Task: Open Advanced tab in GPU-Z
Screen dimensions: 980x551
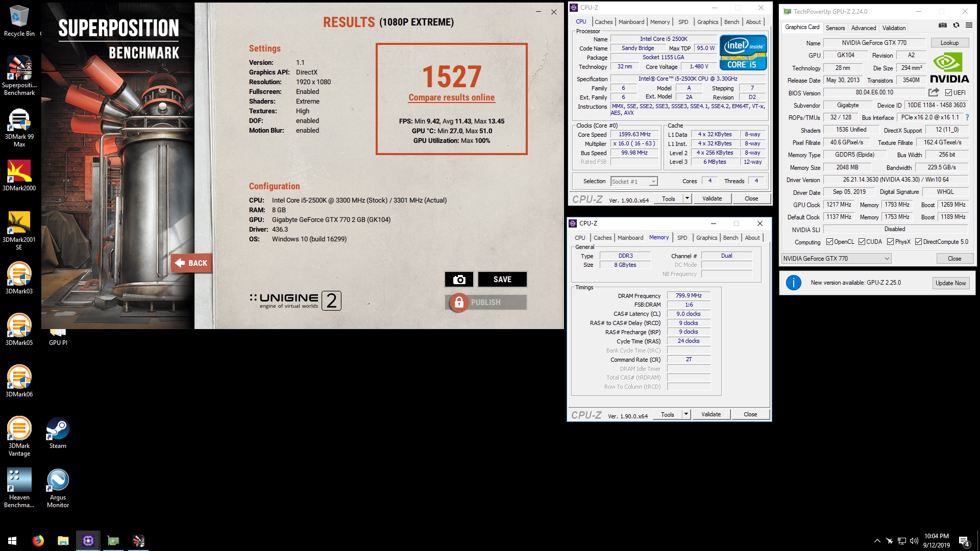Action: [x=864, y=28]
